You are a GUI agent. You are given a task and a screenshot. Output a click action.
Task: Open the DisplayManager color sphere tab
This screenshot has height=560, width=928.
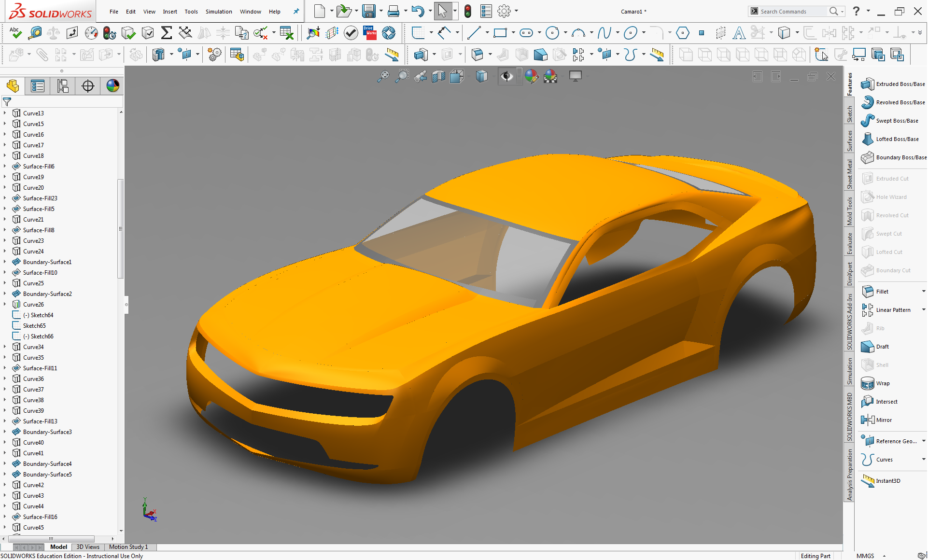[x=112, y=86]
